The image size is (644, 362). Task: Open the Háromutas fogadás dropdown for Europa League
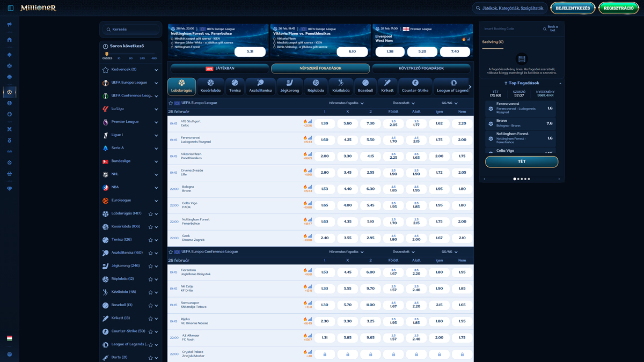[346, 103]
